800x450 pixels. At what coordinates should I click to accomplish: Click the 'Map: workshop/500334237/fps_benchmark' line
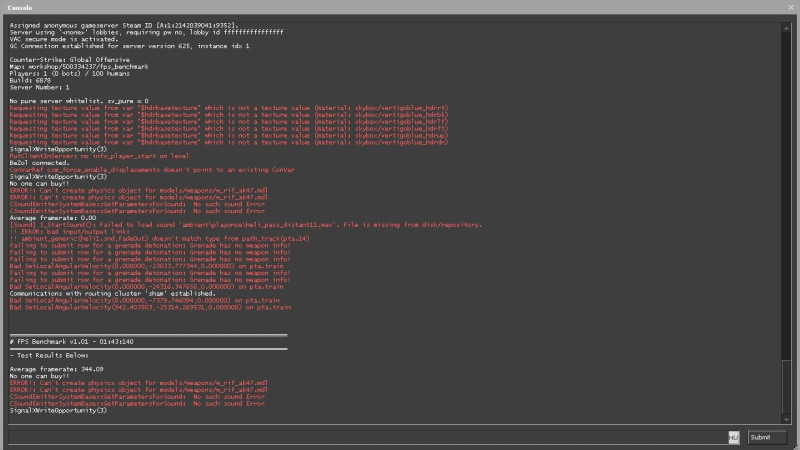coord(79,66)
